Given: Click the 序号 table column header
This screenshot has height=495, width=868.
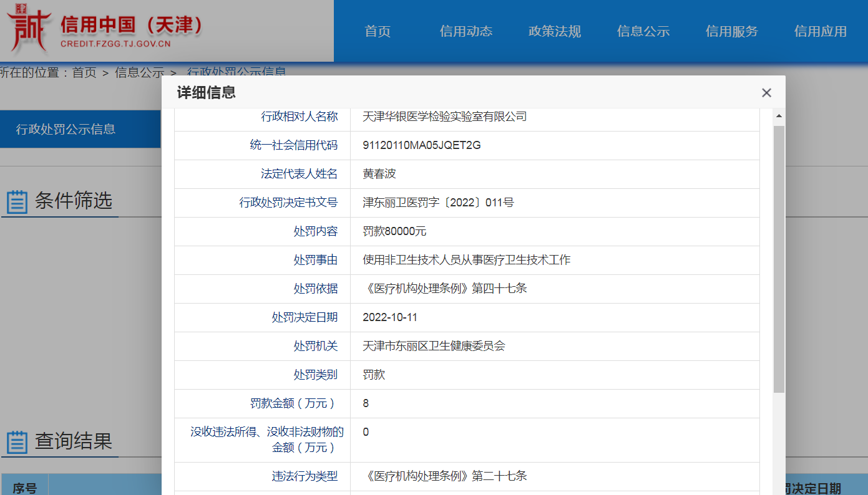Looking at the screenshot, I should (25, 489).
